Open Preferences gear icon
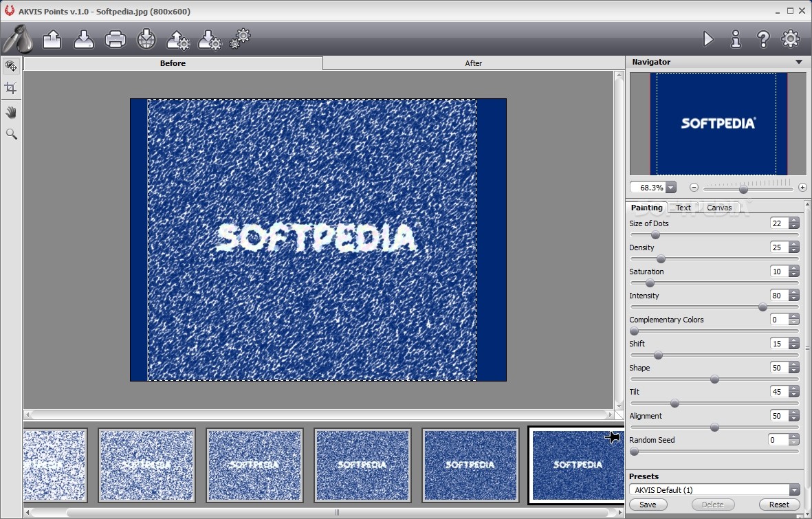This screenshot has height=519, width=812. pos(790,39)
